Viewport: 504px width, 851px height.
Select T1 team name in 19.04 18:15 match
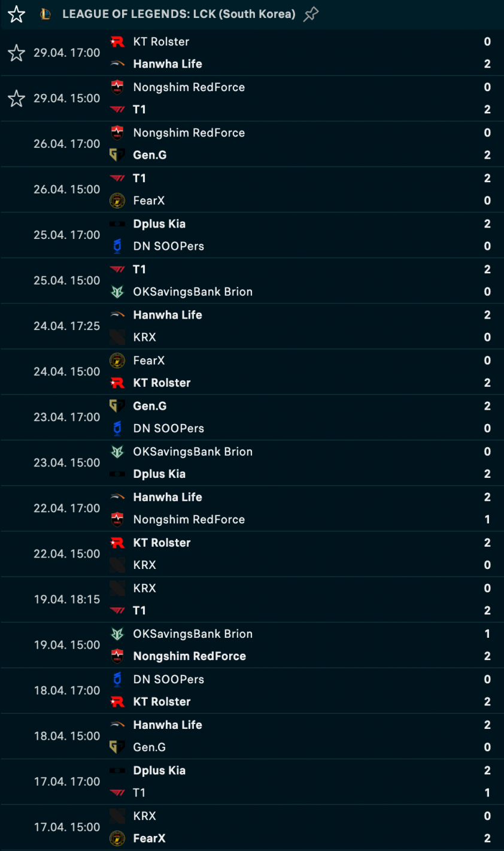pos(139,611)
